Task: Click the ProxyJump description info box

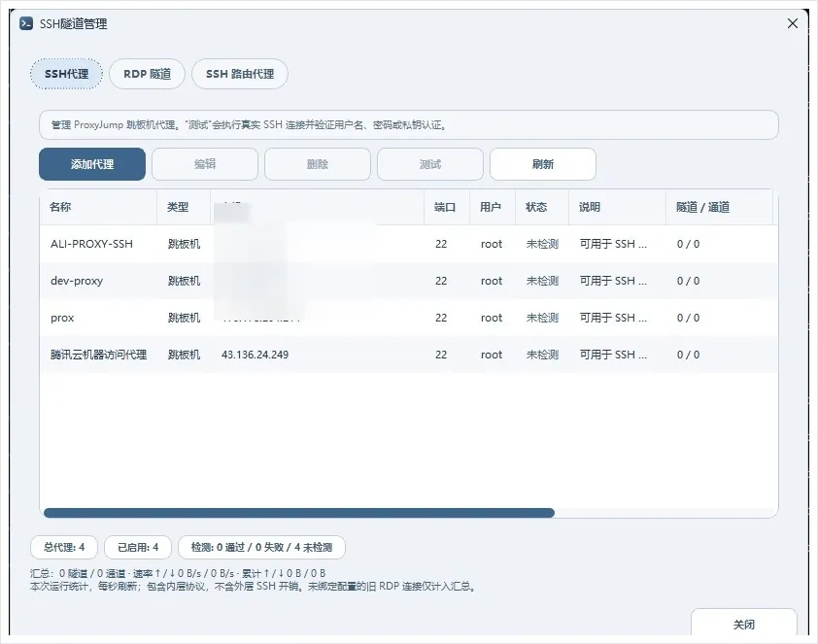Action: tap(408, 124)
